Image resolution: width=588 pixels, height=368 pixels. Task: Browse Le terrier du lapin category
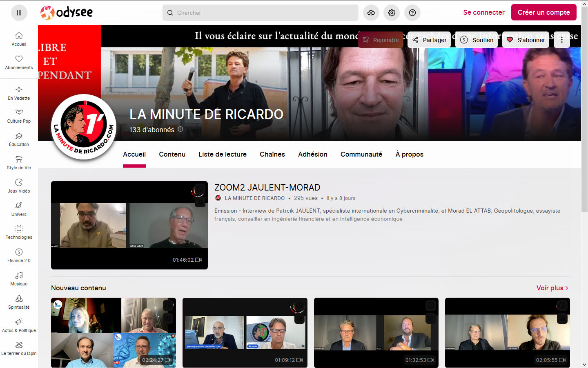(19, 348)
